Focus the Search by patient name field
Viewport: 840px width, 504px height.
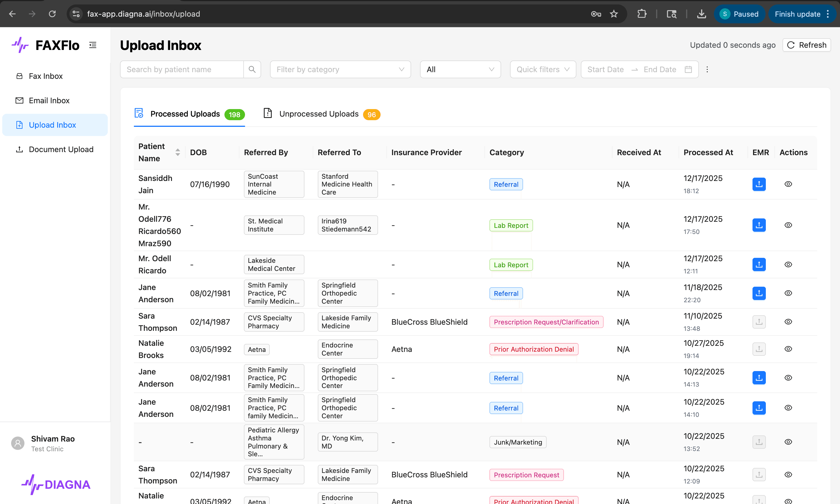[x=182, y=69]
